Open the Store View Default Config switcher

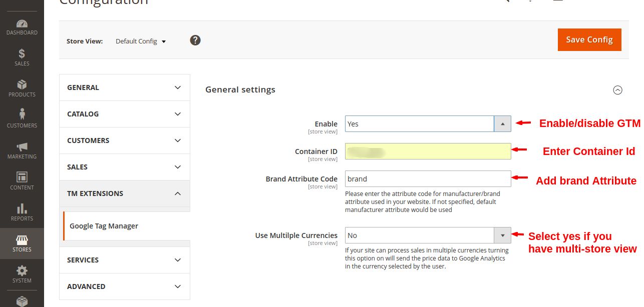pyautogui.click(x=141, y=41)
